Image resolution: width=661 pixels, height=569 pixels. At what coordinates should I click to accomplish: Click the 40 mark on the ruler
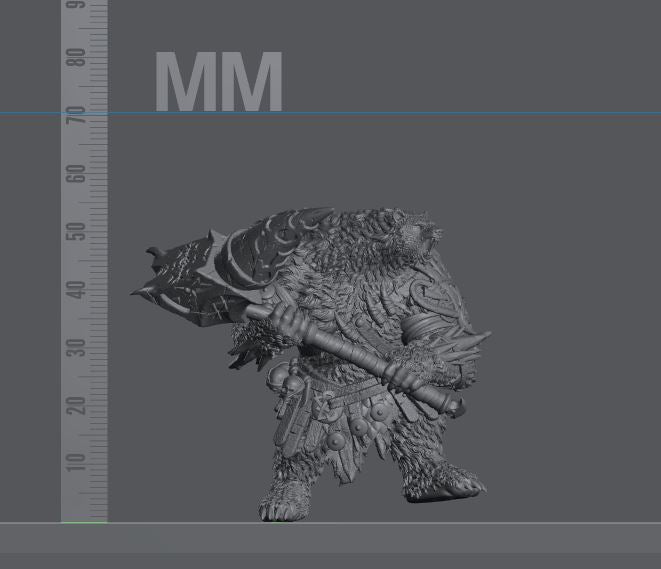77,290
